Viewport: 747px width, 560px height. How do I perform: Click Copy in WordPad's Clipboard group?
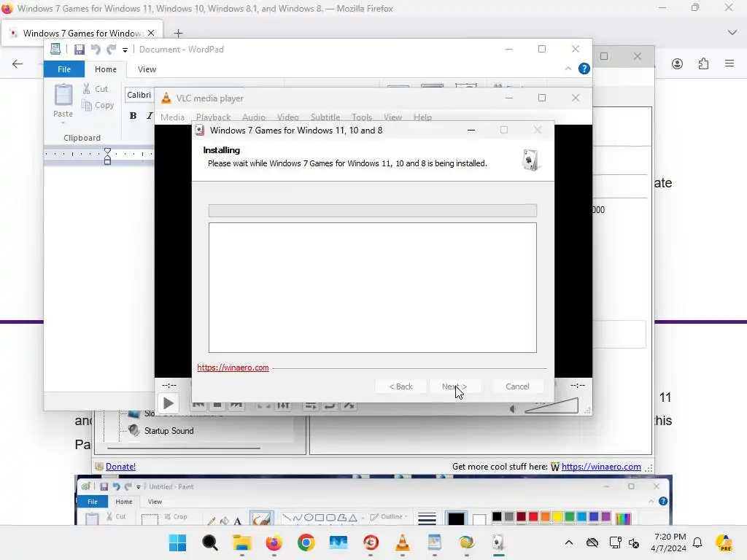click(98, 105)
